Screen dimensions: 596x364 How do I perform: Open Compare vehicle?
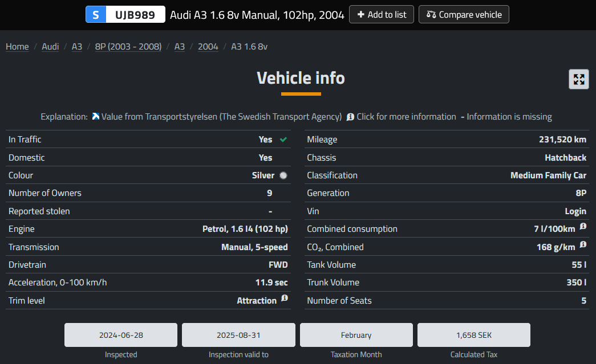464,14
